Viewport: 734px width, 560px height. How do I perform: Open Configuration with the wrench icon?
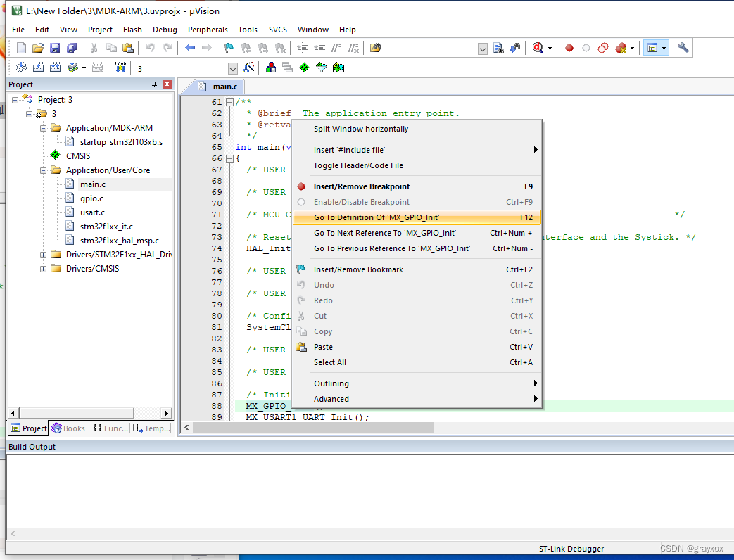coord(683,48)
